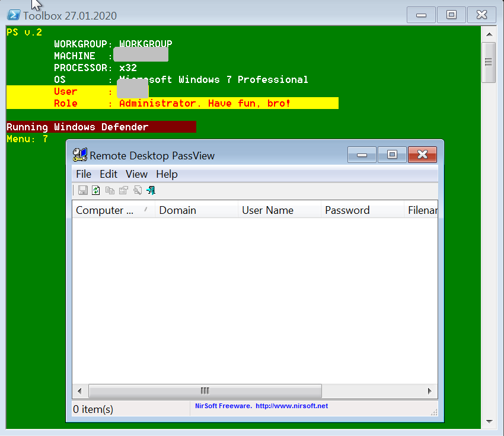Screen dimensions: 504x436
Task: Click the 'PS v.2' console text
Action: [x=24, y=32]
